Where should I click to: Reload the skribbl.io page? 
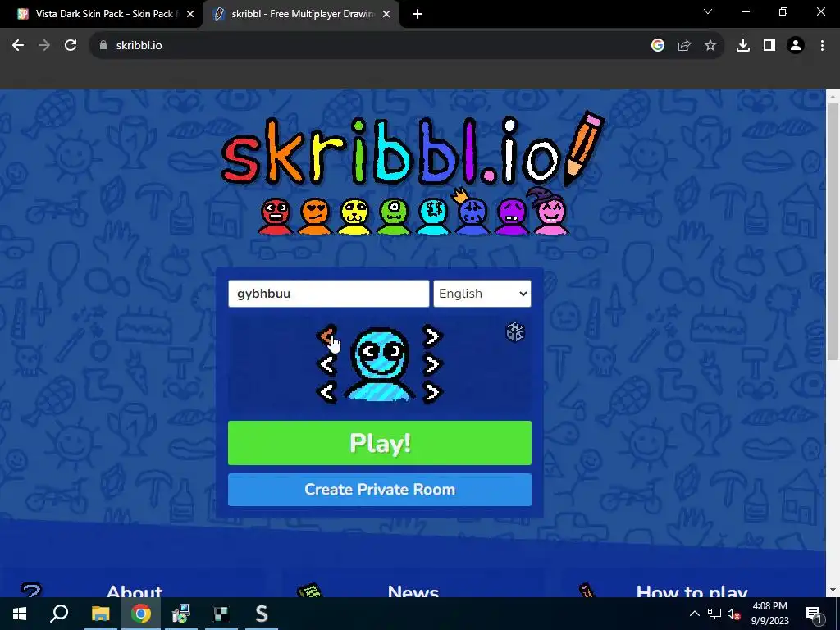coord(71,46)
